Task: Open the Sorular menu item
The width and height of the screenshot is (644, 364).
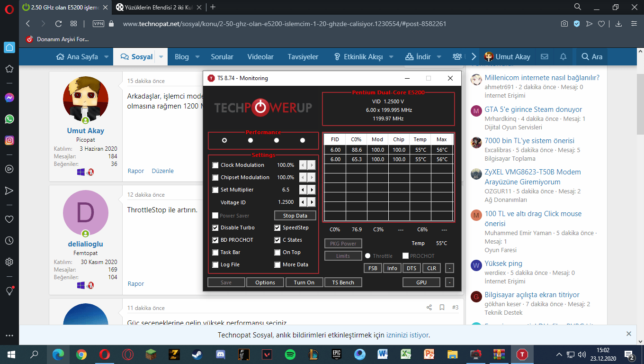Action: [x=222, y=57]
